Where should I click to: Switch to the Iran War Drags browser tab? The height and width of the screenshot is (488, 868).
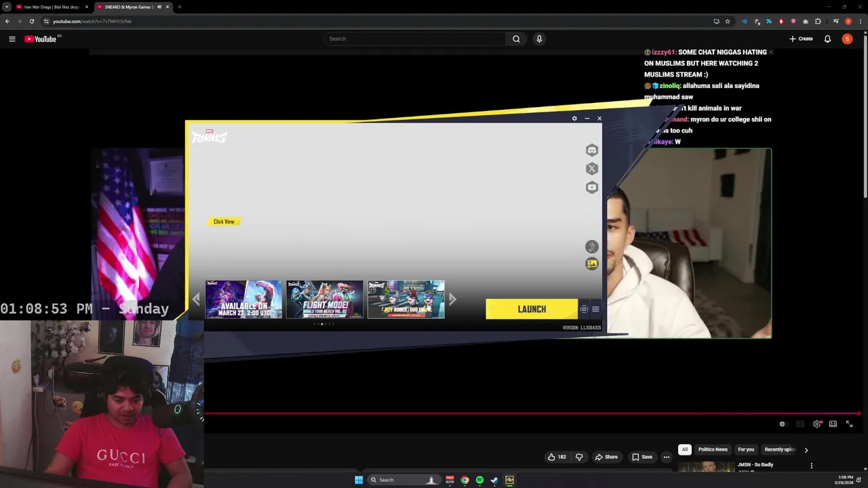point(51,7)
